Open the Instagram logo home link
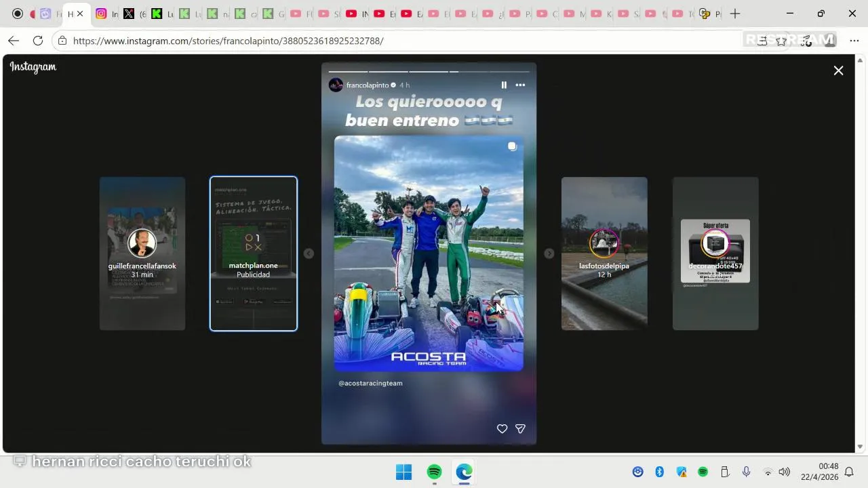The image size is (868, 488). (33, 66)
